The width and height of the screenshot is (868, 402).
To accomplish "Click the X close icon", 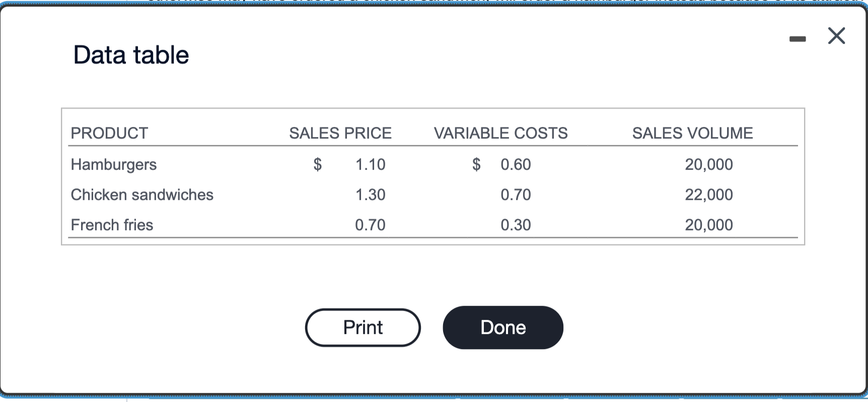I will pos(836,36).
